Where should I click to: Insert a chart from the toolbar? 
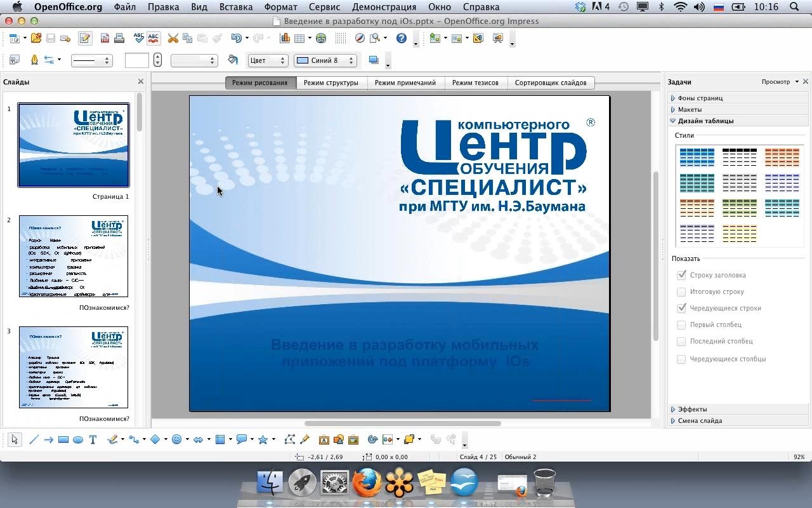(285, 39)
